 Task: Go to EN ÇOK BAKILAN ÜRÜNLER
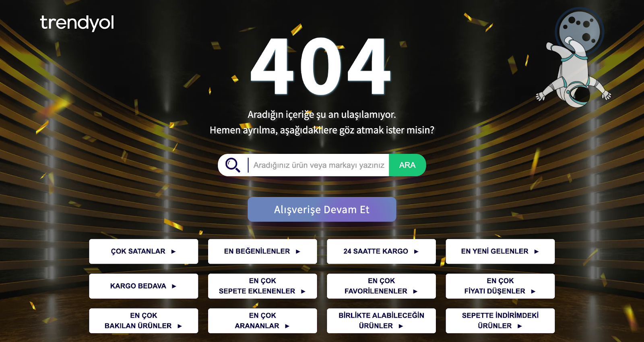pos(144,321)
